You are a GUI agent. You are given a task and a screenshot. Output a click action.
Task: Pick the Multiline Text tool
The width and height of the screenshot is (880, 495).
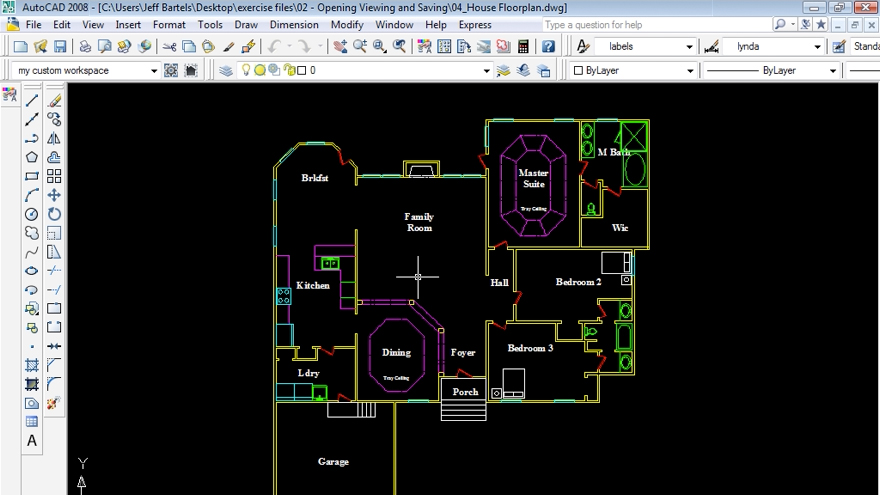click(x=32, y=440)
